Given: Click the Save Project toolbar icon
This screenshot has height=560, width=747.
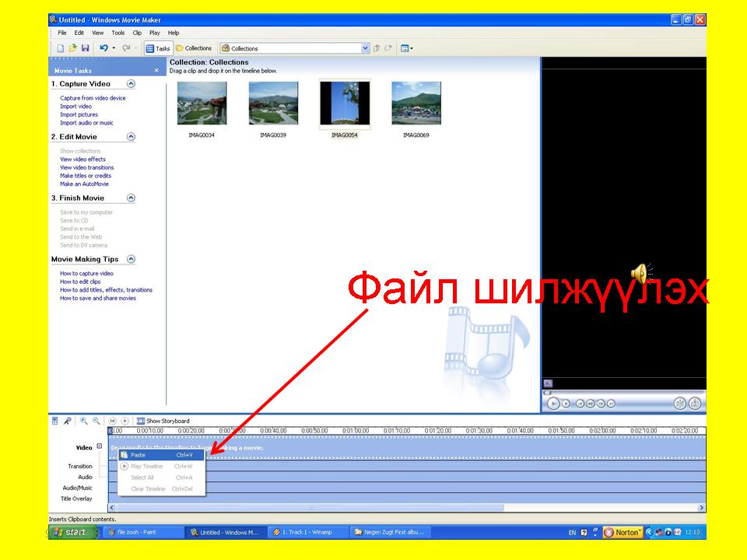Looking at the screenshot, I should [85, 48].
